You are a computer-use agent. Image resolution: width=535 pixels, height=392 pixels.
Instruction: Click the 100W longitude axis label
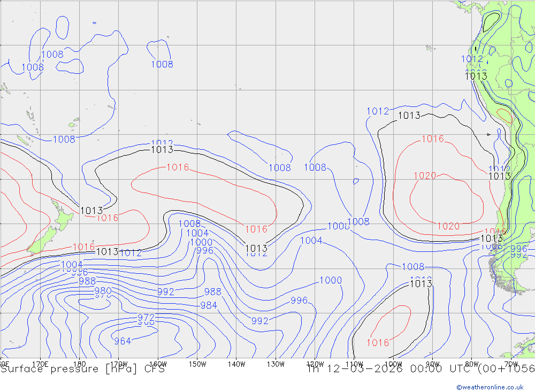(393, 364)
